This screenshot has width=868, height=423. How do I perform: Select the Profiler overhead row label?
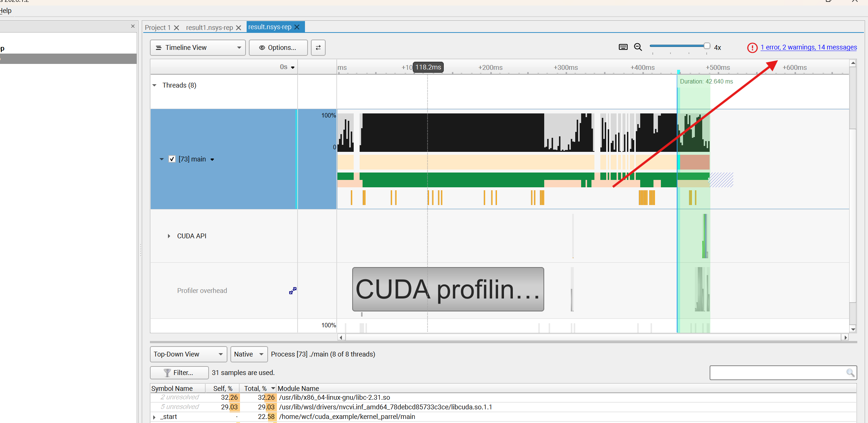202,291
